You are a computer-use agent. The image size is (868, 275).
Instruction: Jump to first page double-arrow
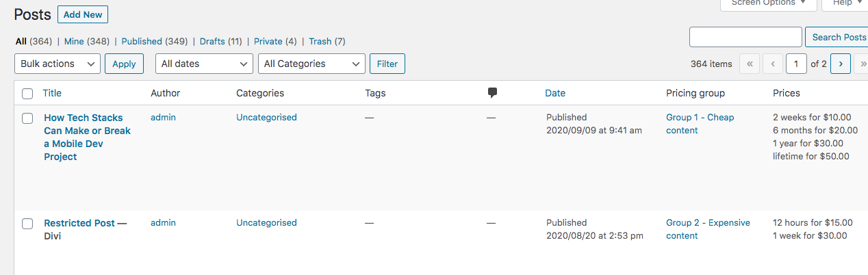(749, 64)
